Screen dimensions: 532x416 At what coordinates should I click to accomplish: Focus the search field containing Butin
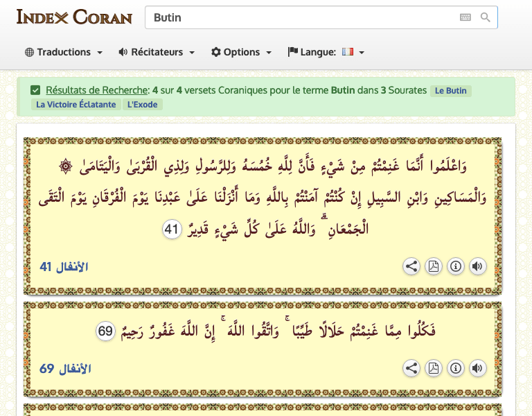pos(298,17)
